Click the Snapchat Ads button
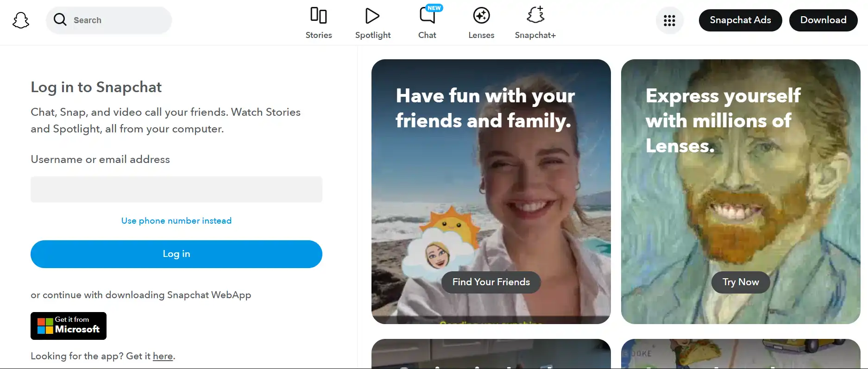868x369 pixels. click(740, 20)
